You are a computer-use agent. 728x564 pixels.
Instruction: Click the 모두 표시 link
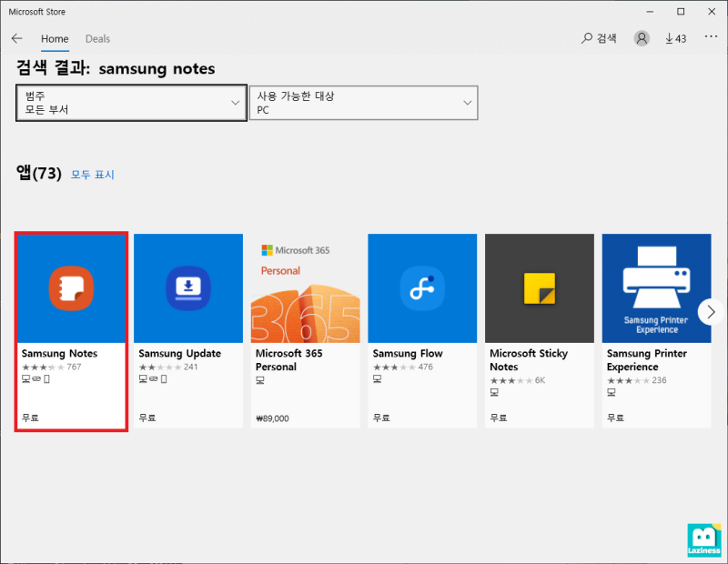pos(93,175)
